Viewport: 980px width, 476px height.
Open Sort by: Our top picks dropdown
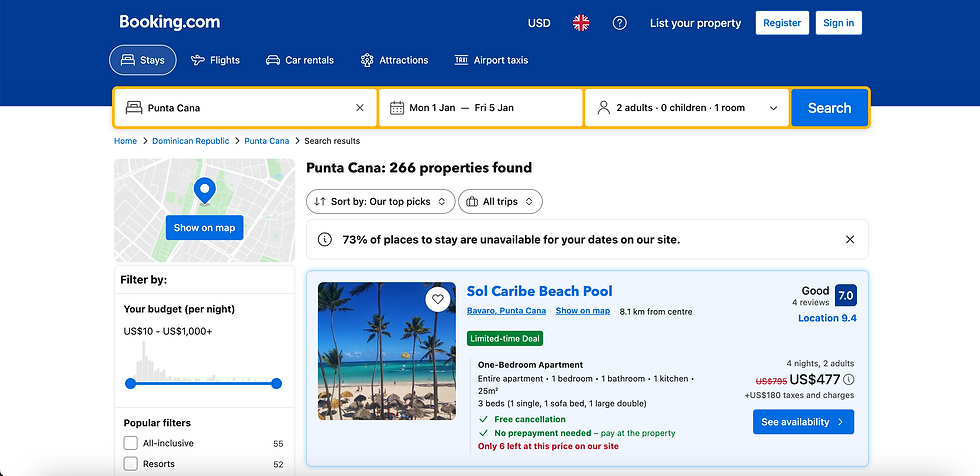[x=381, y=201]
